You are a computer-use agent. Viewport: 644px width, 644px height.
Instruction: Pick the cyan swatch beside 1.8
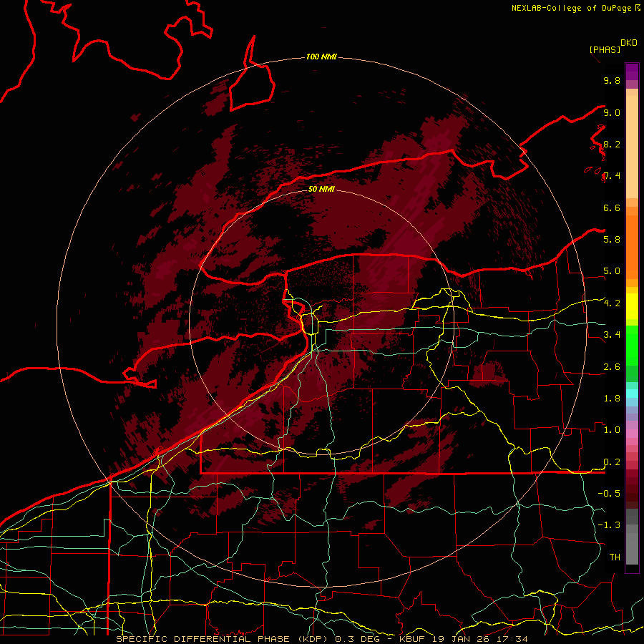pyautogui.click(x=632, y=394)
